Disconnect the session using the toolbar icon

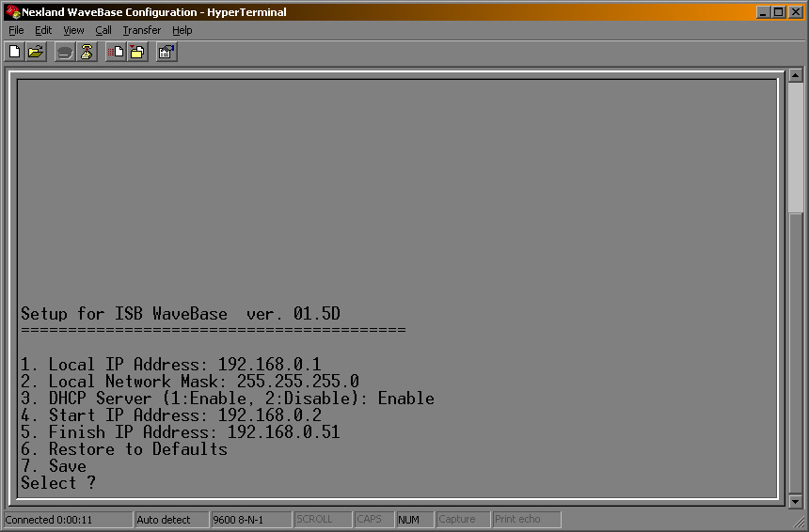point(87,53)
